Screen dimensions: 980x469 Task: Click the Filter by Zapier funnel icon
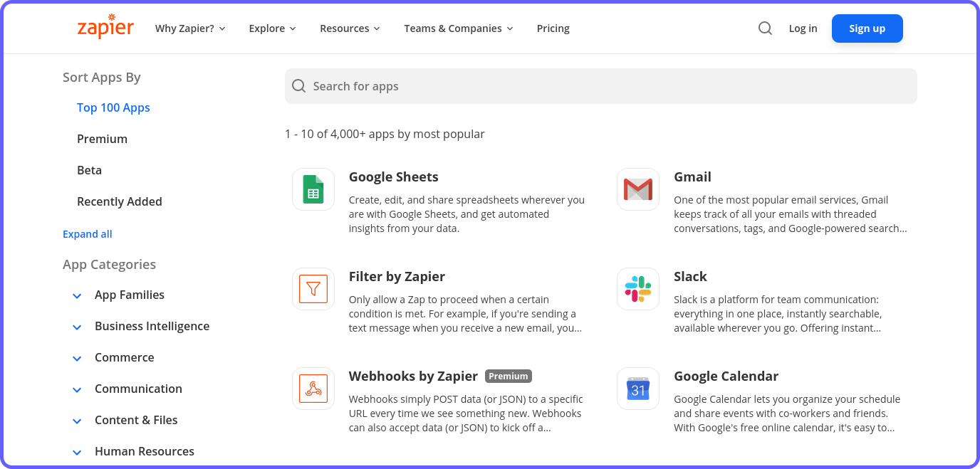[x=313, y=289]
